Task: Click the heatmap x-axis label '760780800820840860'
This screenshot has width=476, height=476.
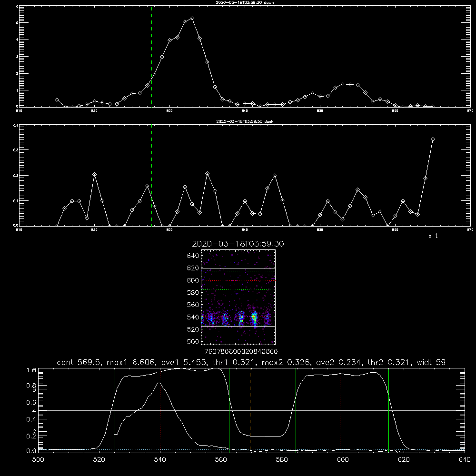Action: point(241,351)
